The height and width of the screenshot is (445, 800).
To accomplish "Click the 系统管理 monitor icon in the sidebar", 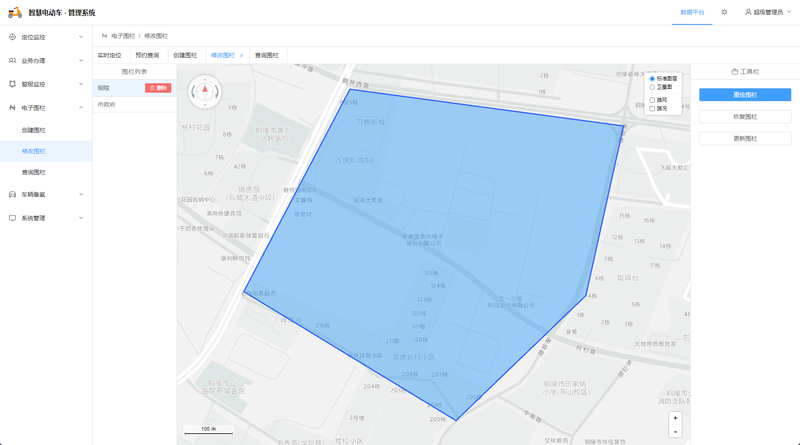I will 12,218.
